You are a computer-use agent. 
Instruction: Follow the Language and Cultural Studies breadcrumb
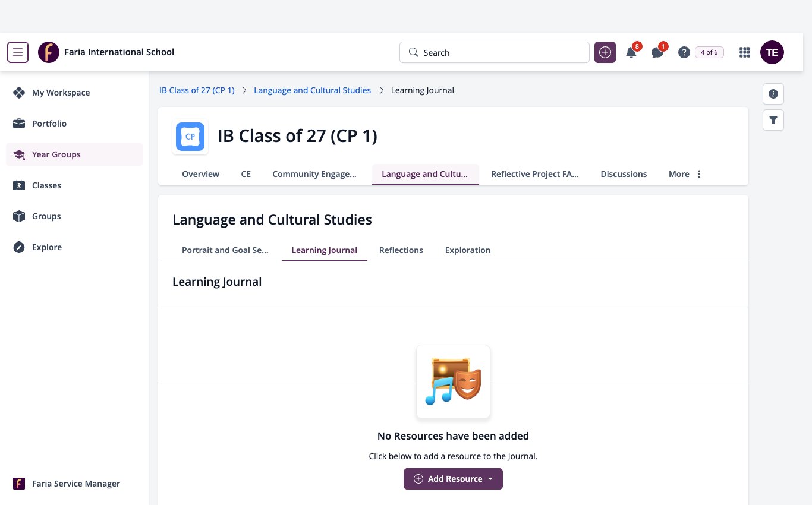coord(312,90)
